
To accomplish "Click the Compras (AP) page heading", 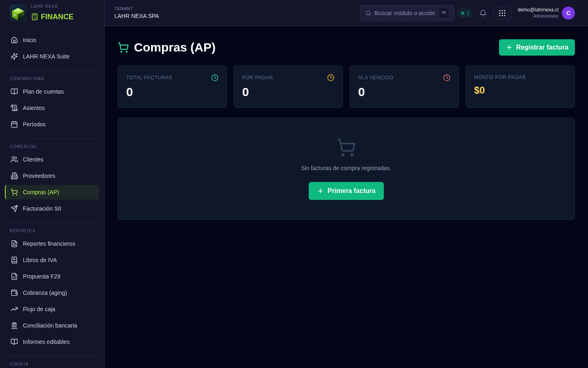I will 175,47.
